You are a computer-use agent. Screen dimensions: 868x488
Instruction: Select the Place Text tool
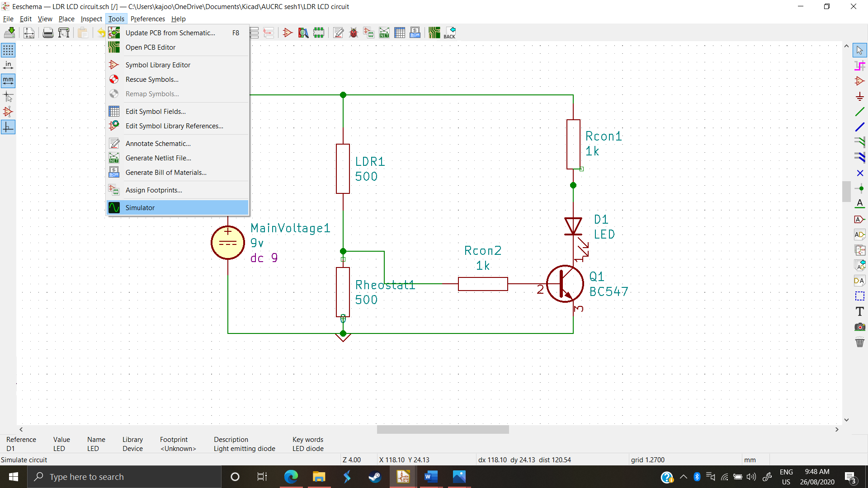click(x=860, y=311)
